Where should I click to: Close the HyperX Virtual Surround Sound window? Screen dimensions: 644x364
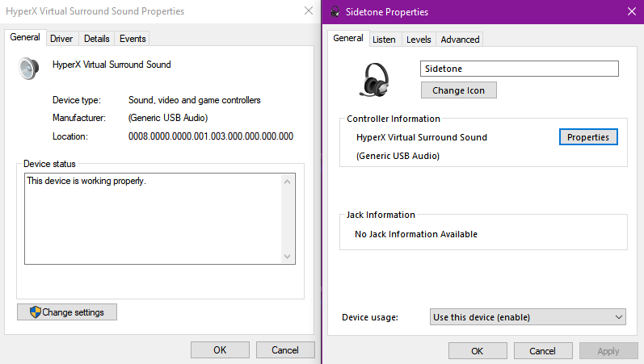[x=308, y=11]
